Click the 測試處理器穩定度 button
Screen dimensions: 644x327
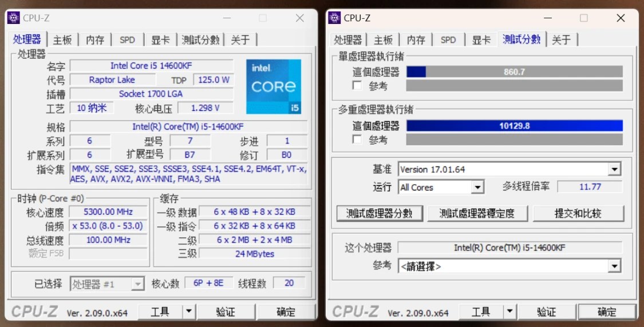(x=477, y=213)
